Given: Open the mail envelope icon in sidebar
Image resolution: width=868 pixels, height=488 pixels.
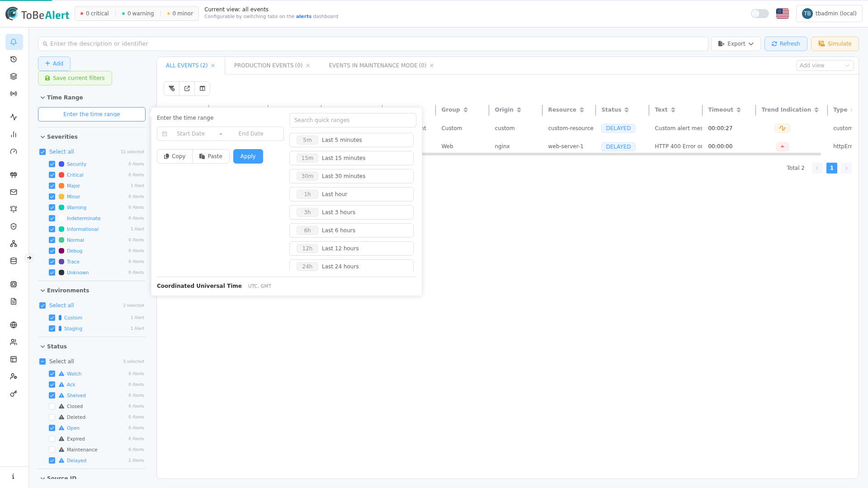Looking at the screenshot, I should pos(14,192).
